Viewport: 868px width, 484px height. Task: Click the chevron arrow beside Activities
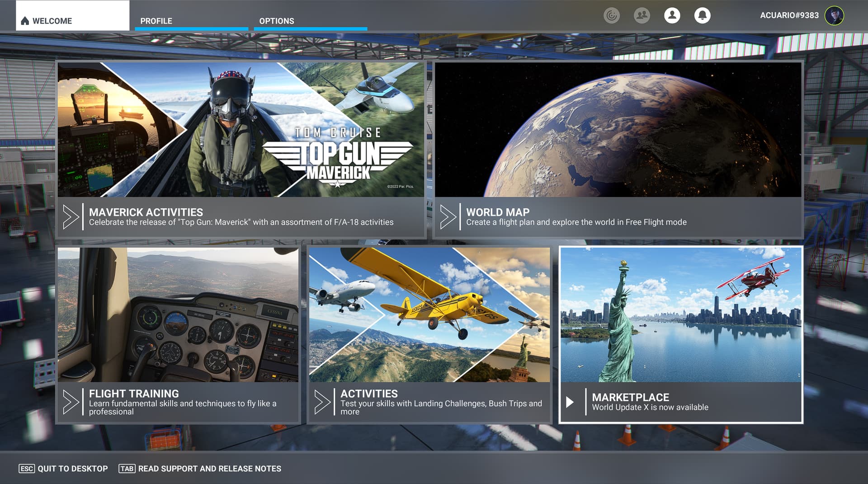click(x=322, y=402)
